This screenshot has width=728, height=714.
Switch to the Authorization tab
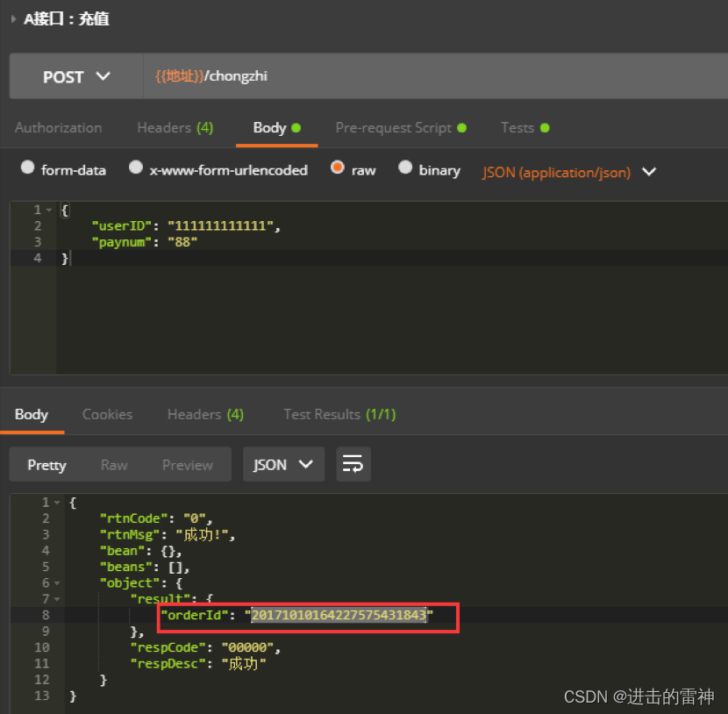(x=59, y=128)
